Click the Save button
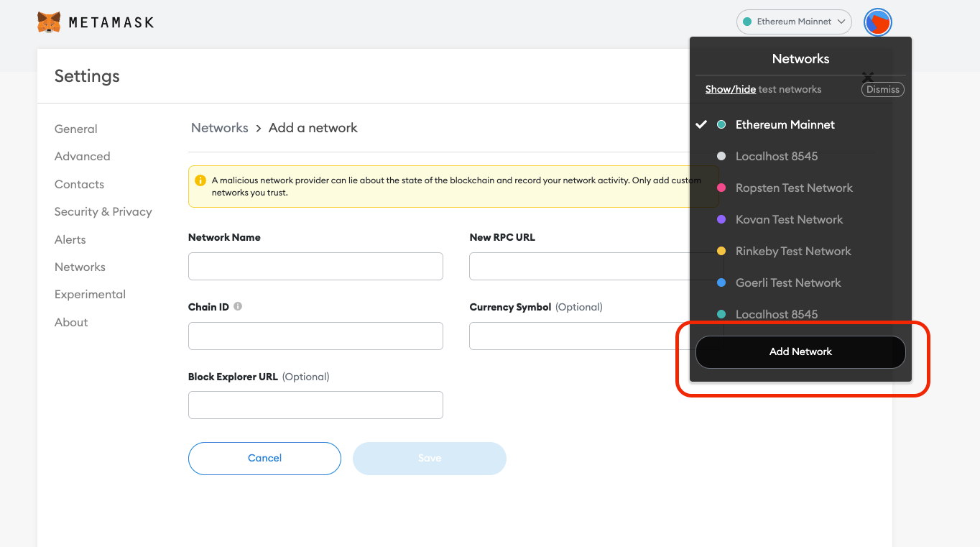Viewport: 980px width, 547px height. [430, 459]
